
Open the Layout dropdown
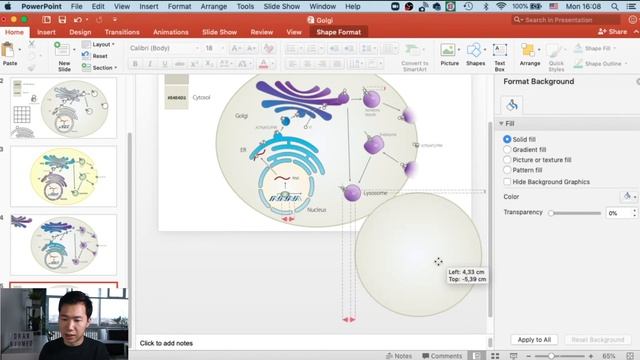click(99, 44)
